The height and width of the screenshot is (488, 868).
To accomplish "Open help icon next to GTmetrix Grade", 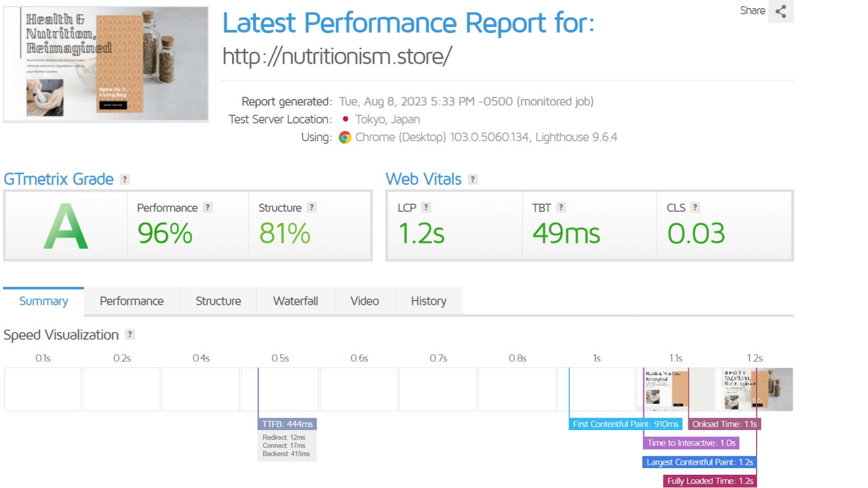I will pos(125,179).
